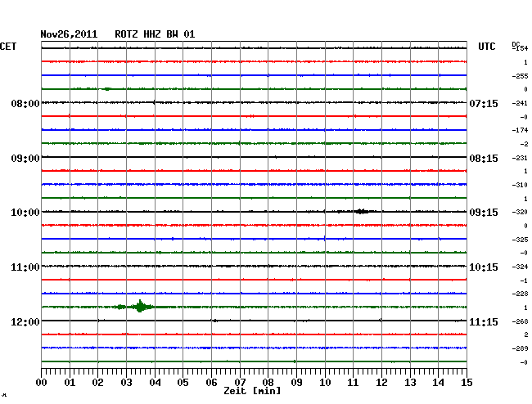
Task: Click minute tick label 13
Action: click(x=410, y=383)
